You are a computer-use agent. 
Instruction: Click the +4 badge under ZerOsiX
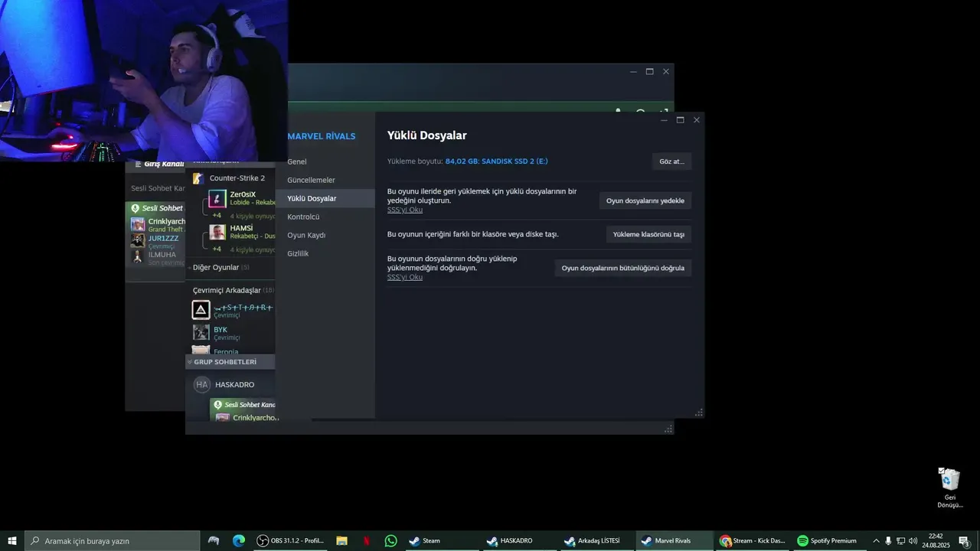tap(217, 216)
